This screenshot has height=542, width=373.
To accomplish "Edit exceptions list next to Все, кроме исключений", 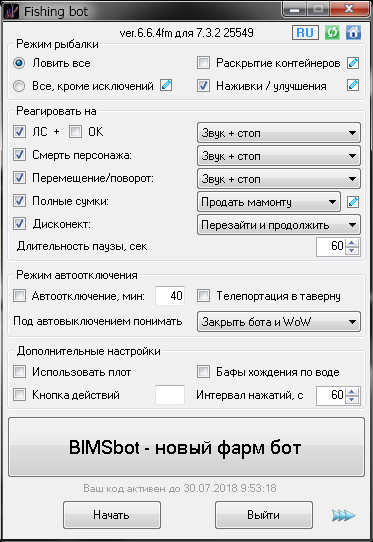I will click(x=166, y=85).
